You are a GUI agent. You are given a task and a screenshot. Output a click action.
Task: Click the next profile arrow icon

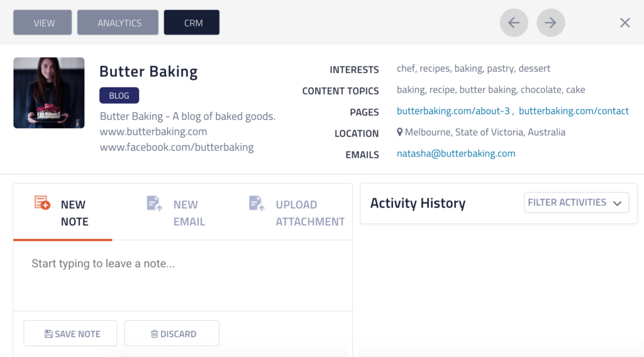(x=551, y=23)
